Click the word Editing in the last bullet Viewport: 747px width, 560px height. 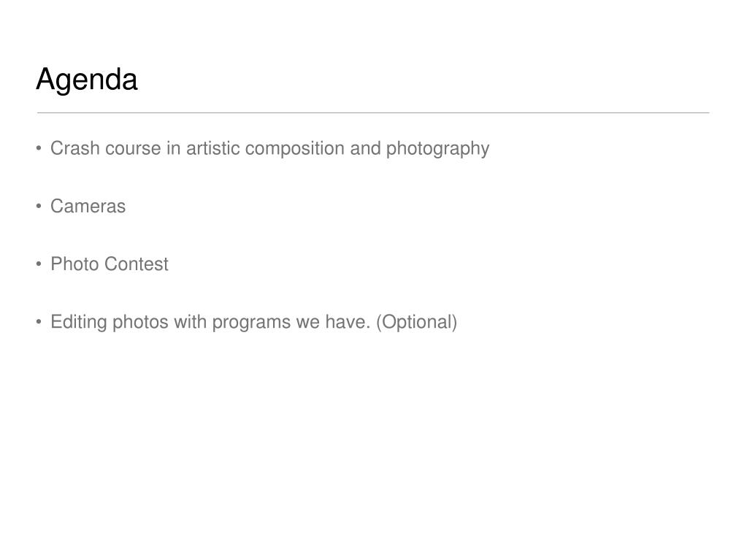[79, 323]
